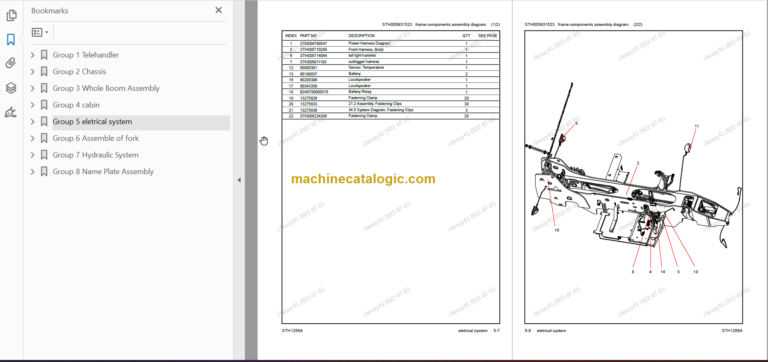Click callout number 10 below the diagram
This screenshot has width=768, height=362.
click(695, 271)
